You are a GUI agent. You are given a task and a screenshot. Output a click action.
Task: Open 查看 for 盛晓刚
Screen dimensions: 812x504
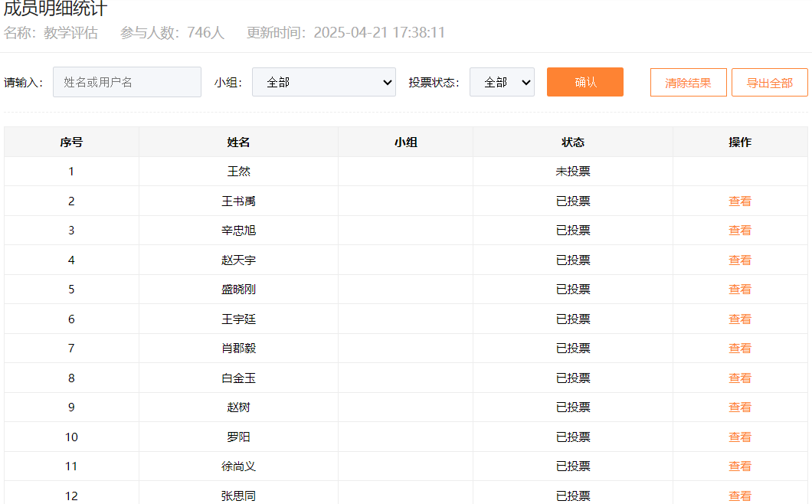739,290
